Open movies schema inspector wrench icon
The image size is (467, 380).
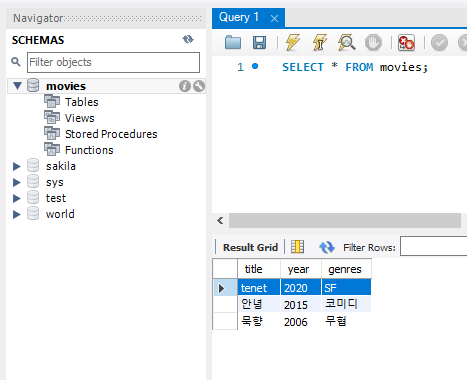click(x=199, y=86)
